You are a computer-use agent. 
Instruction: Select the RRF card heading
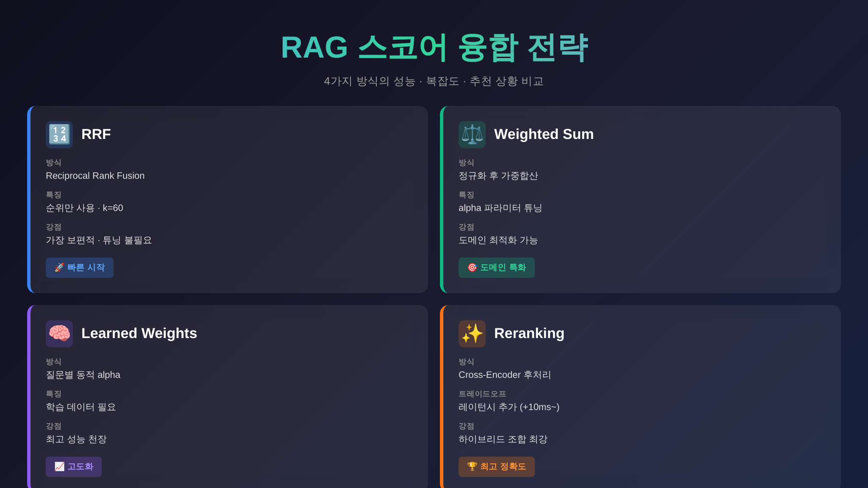click(96, 134)
